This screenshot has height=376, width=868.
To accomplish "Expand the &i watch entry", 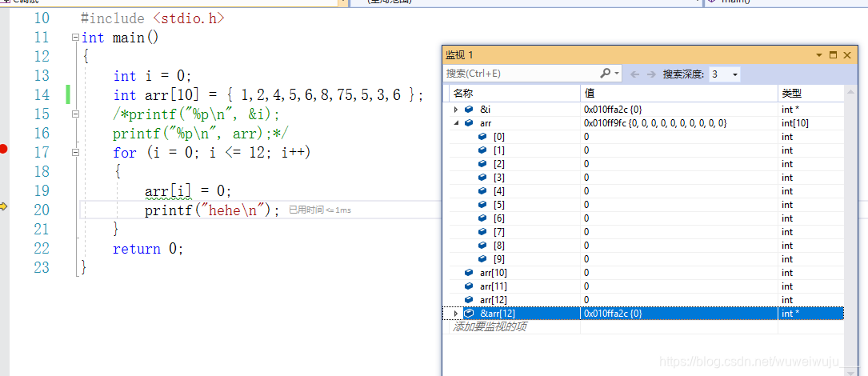I will click(455, 110).
